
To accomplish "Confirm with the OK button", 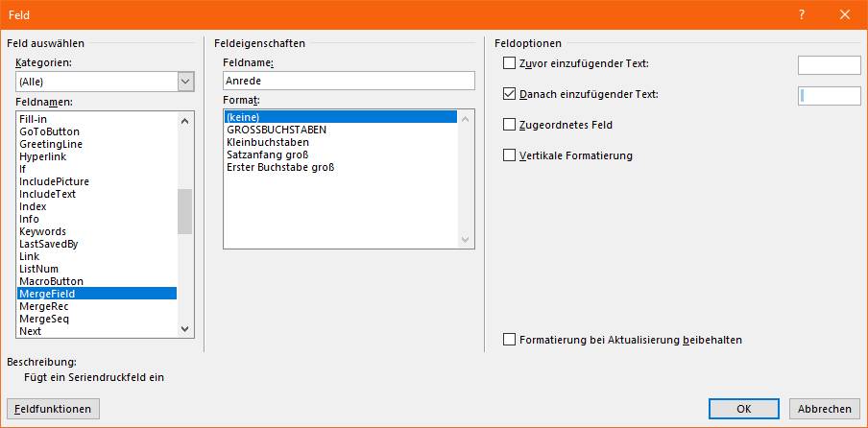I will (743, 409).
